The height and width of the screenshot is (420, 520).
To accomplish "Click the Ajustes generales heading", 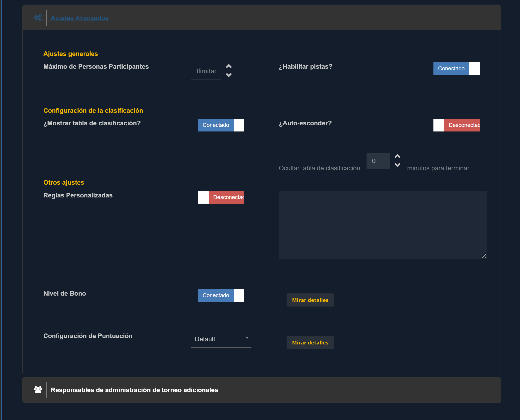I will [x=70, y=54].
